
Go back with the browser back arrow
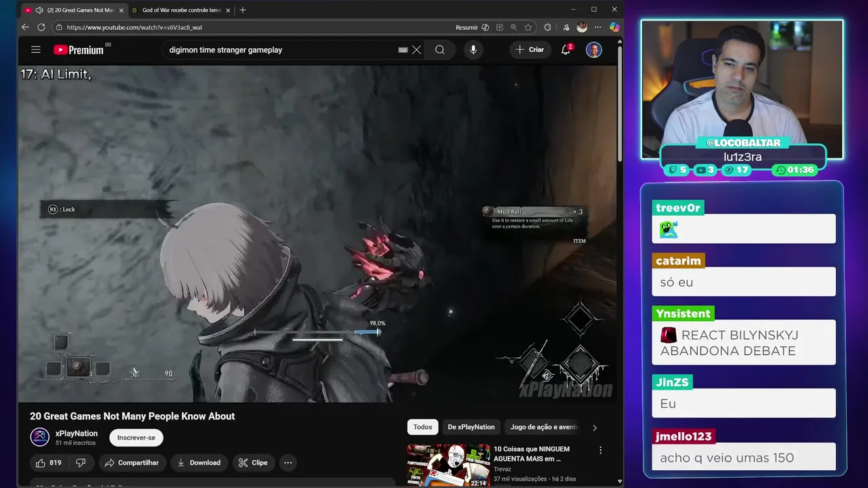tap(25, 27)
